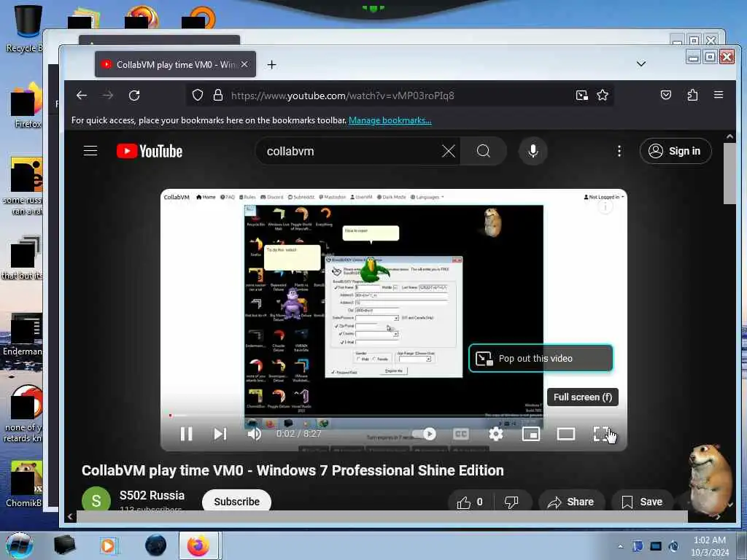The height and width of the screenshot is (560, 747).
Task: Open the S502 Russia channel avatar
Action: [96, 500]
